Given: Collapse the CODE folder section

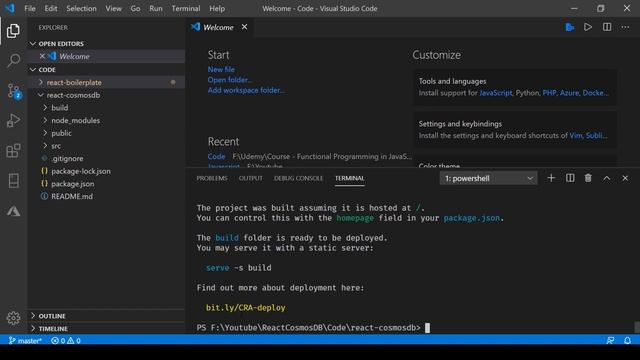Looking at the screenshot, I should 33,70.
